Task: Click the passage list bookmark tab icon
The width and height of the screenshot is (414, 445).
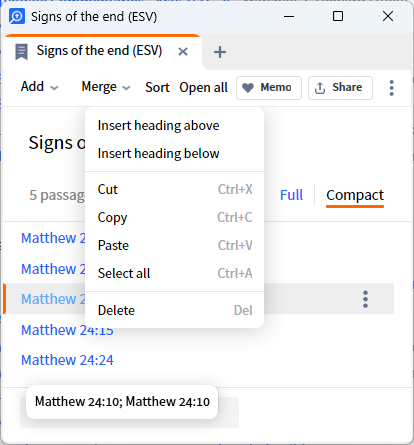Action: click(x=22, y=52)
